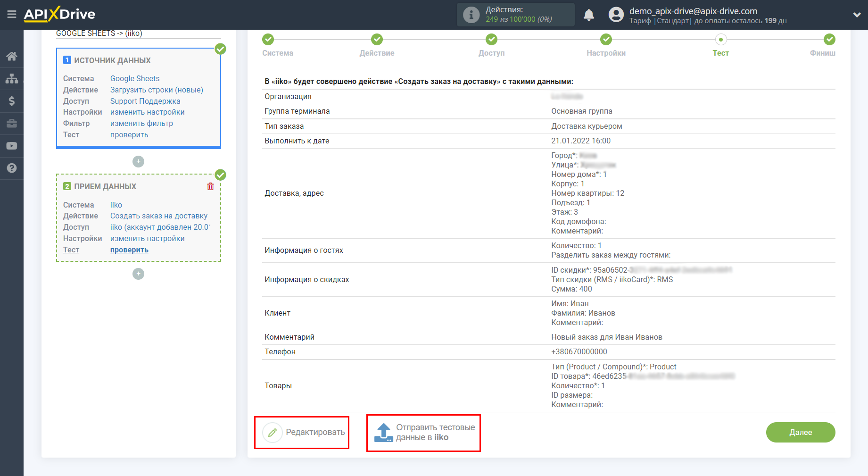Click the Настройки step checkmark
The image size is (868, 476).
(606, 39)
